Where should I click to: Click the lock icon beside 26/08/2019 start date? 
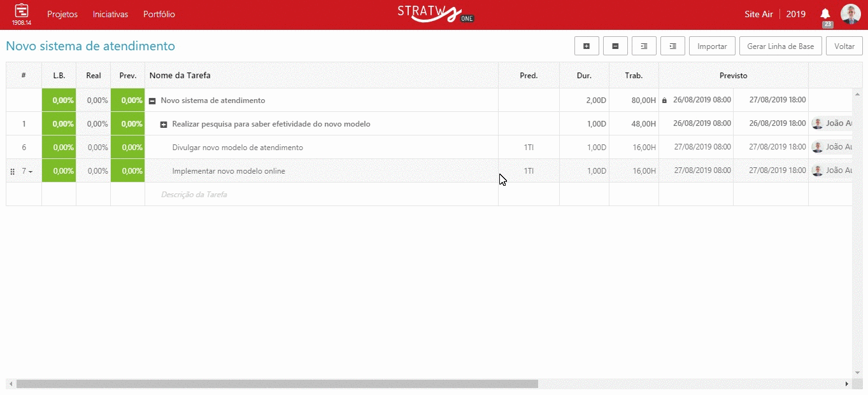(664, 100)
